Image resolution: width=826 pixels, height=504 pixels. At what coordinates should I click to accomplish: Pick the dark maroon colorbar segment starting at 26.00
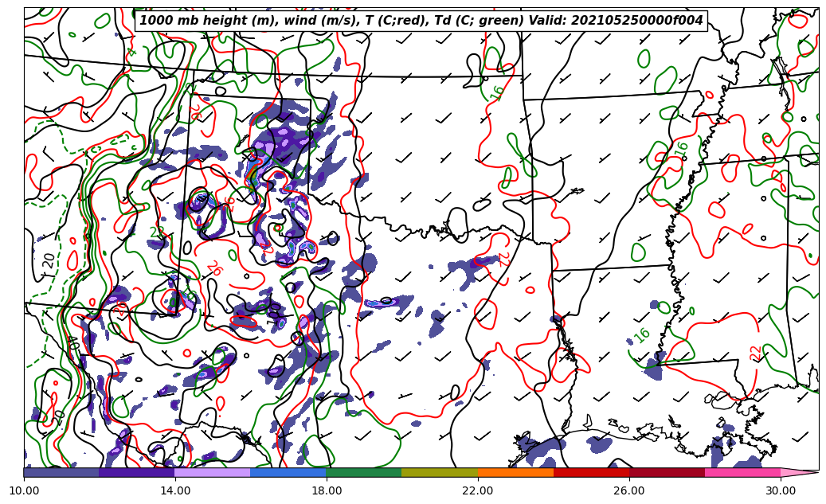click(667, 472)
